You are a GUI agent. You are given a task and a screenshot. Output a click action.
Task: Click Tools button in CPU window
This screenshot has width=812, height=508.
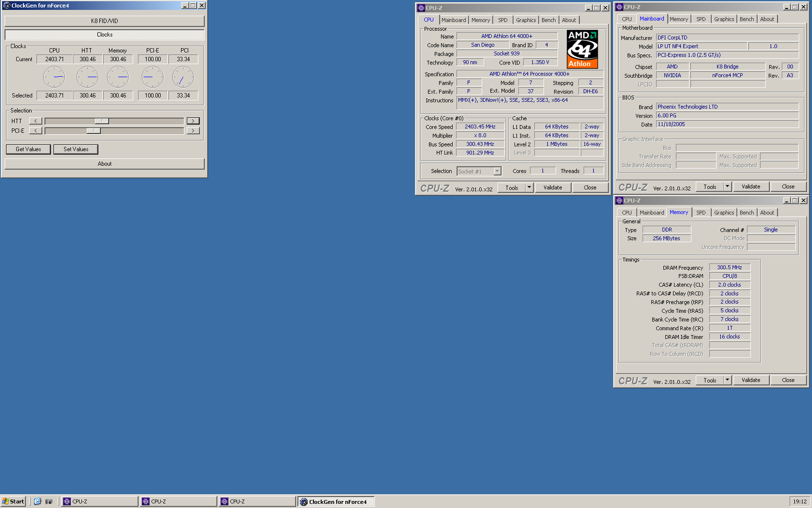pos(512,187)
